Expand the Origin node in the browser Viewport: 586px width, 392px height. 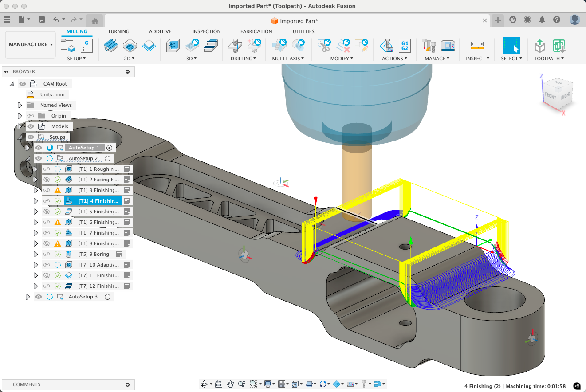19,115
